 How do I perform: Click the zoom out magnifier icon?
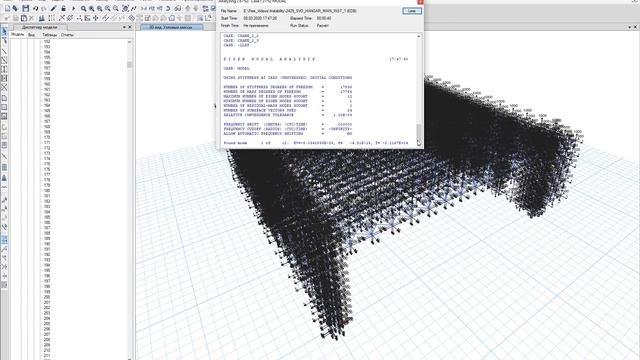point(116,9)
